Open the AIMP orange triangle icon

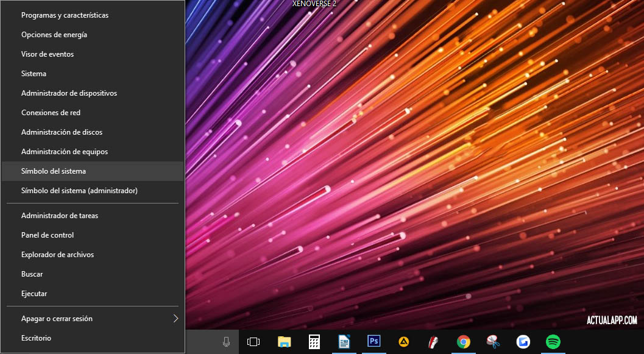click(404, 342)
